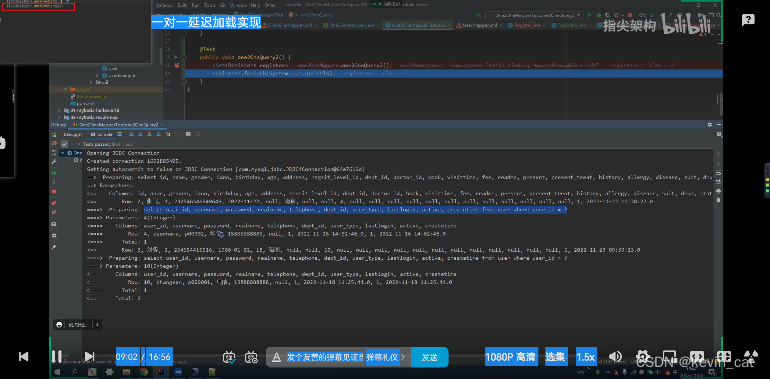The image size is (770, 379).
Task: Switch to One2OneMapper.xml editor tab
Action: pyautogui.click(x=290, y=25)
